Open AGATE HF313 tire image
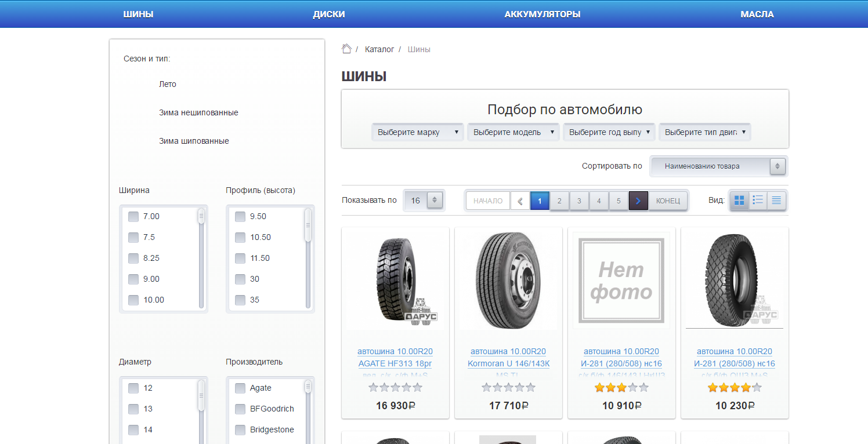The image size is (868, 444). [x=395, y=281]
